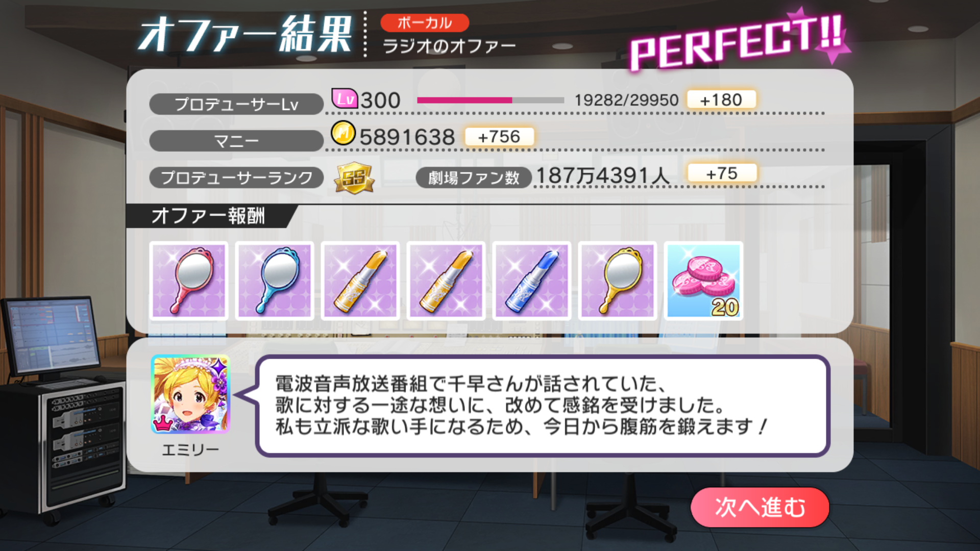Tap the blue lipstick reward item

[532, 281]
